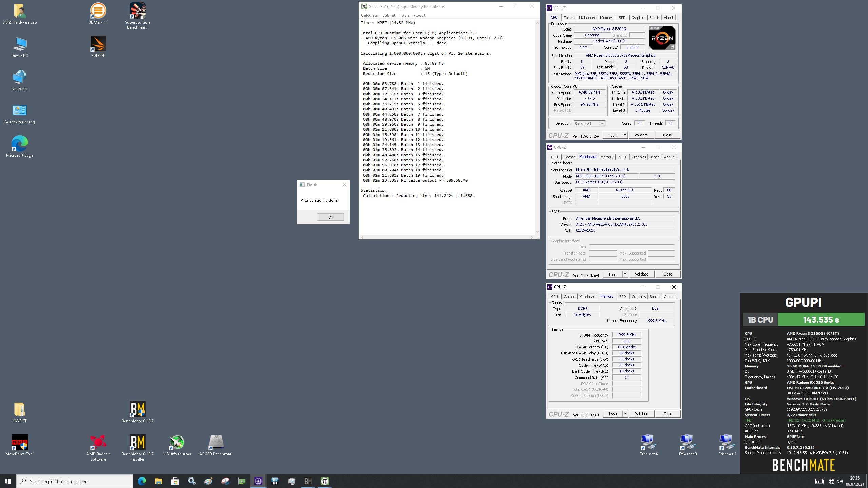Select the Dieser PC desktop icon
The image size is (868, 488).
(19, 47)
